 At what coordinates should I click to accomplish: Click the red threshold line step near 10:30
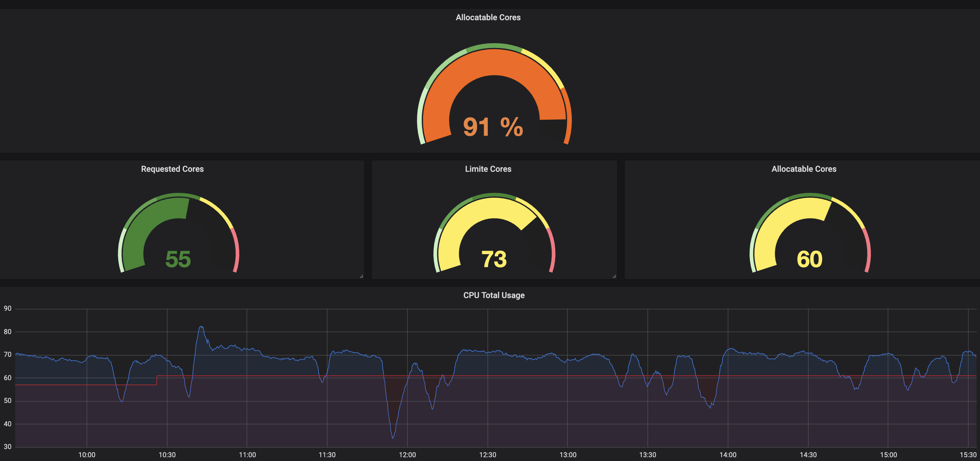tap(157, 380)
